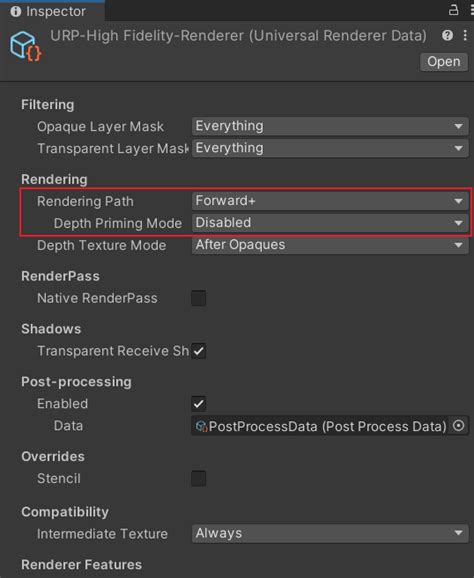Click the PostProcessData object field
This screenshot has width=474, height=578.
point(320,426)
